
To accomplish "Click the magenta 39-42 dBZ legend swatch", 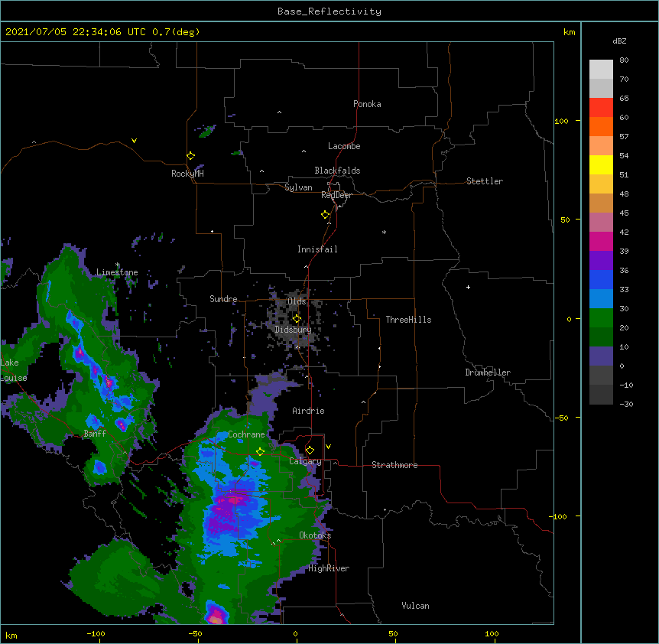I will coord(601,242).
